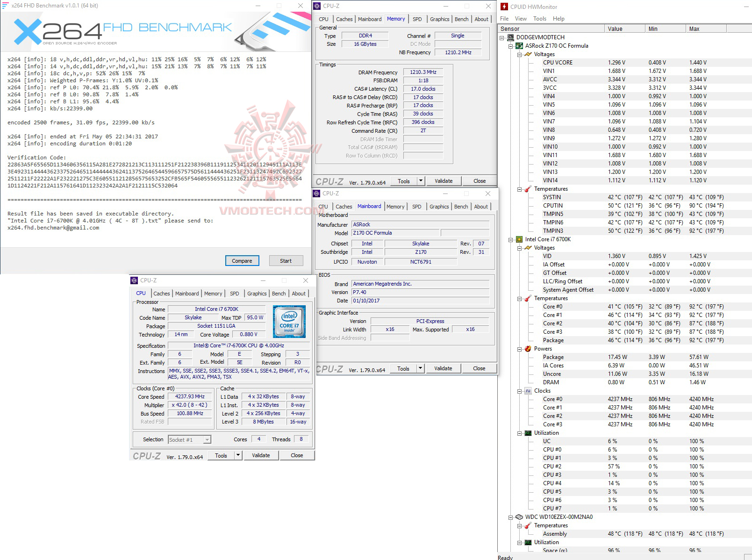Click the Clocks waveform icon in HWMonitor

pos(528,391)
